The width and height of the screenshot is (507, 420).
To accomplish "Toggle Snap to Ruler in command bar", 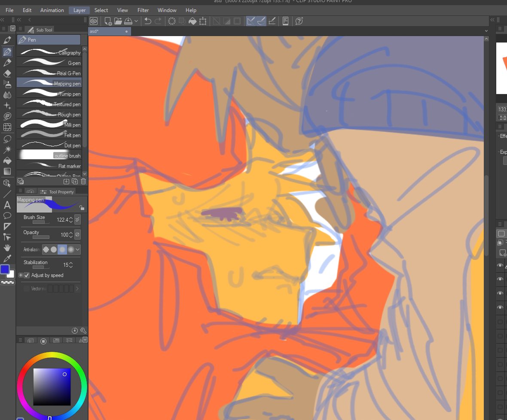I will (x=250, y=21).
